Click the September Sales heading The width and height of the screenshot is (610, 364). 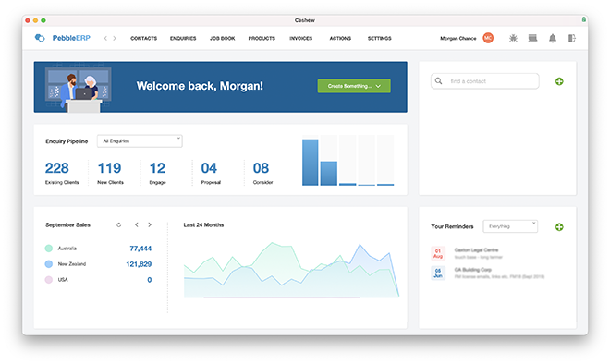tap(67, 224)
